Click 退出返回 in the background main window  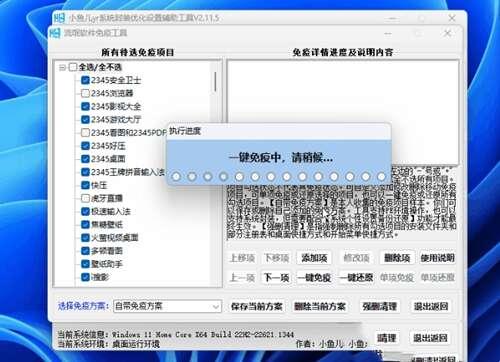click(x=430, y=338)
